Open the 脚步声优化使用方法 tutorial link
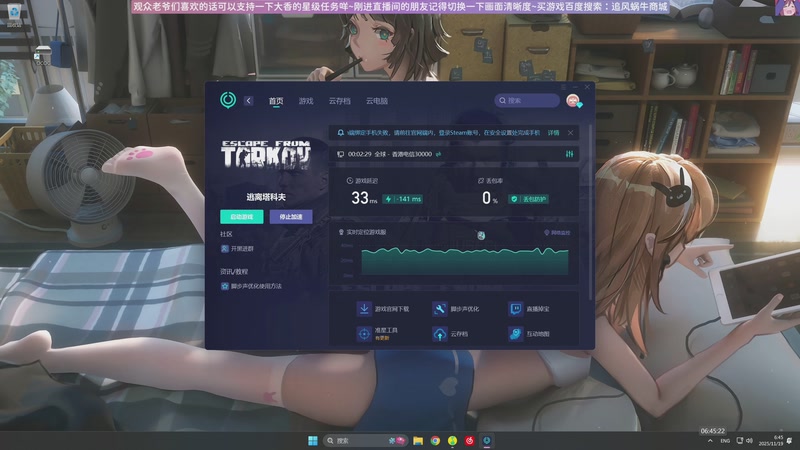The width and height of the screenshot is (800, 450). (x=251, y=286)
